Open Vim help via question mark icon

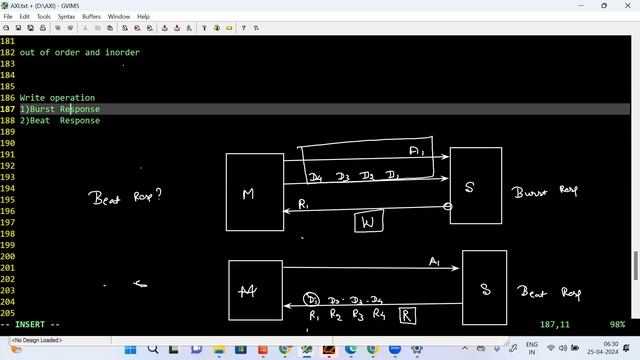tap(244, 28)
